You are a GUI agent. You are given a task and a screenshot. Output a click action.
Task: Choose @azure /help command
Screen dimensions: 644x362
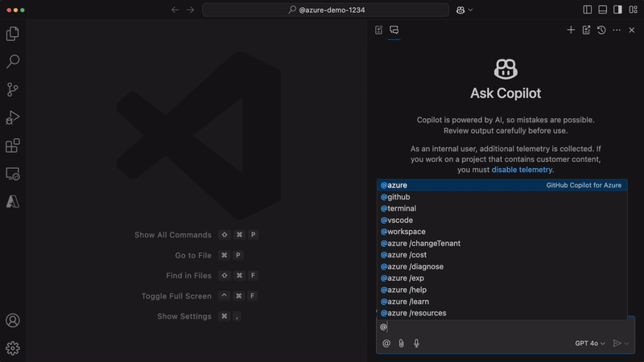(502, 290)
